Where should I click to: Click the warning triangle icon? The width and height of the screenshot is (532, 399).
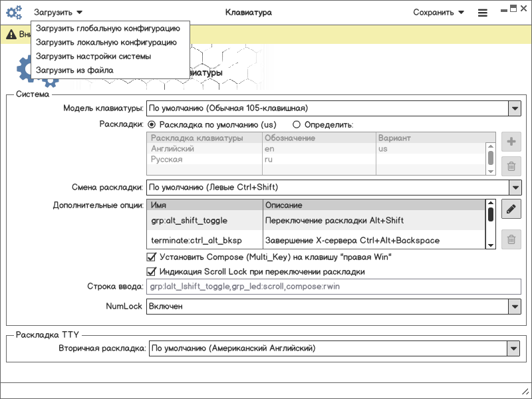12,34
